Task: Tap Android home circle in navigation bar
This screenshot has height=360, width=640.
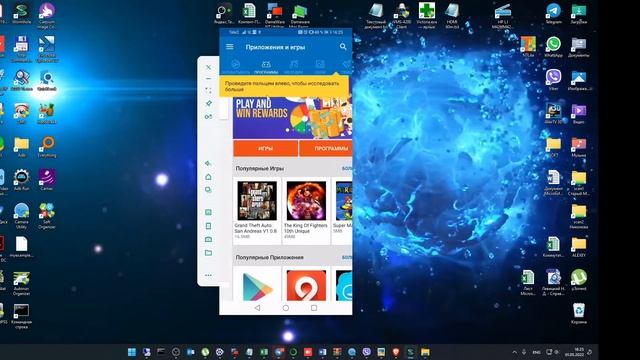Action: point(286,308)
